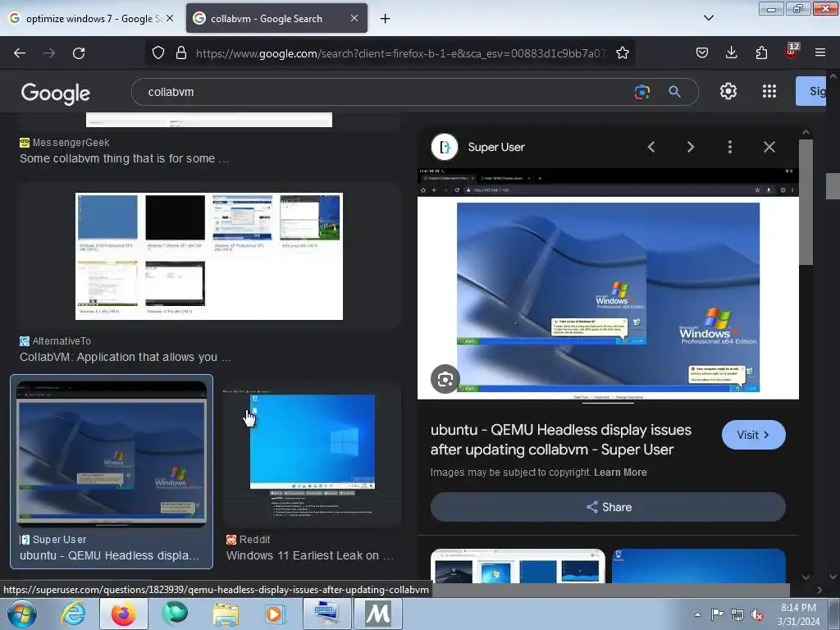Image resolution: width=840 pixels, height=630 pixels.
Task: Click page vertical scrollbar thumb
Action: pyautogui.click(x=833, y=186)
